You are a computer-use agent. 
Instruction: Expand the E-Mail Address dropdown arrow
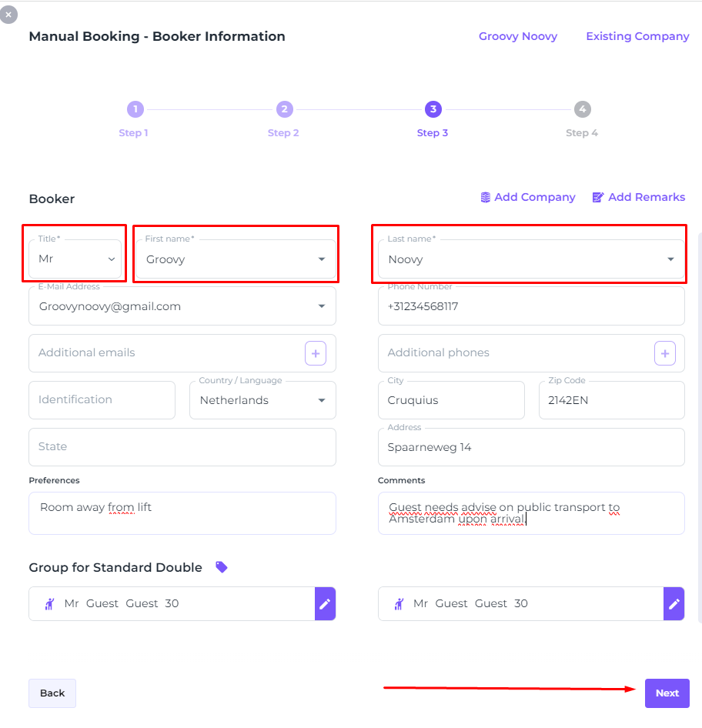pyautogui.click(x=322, y=306)
